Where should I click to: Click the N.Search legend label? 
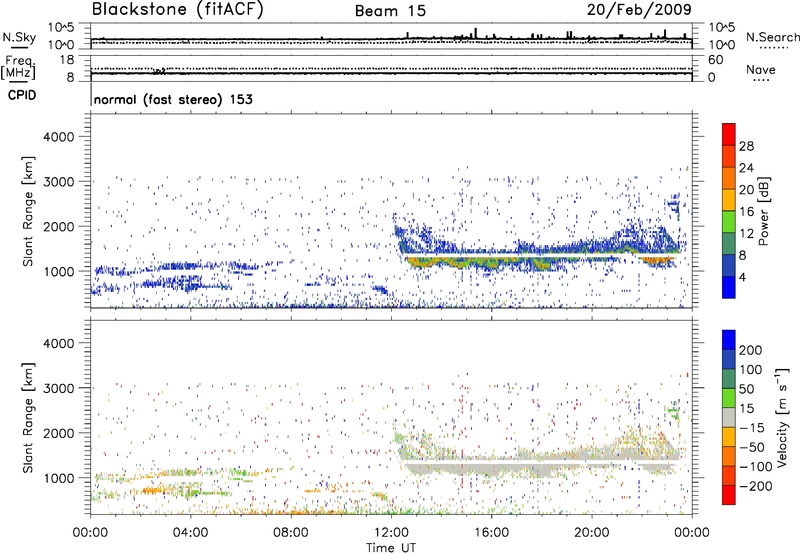[x=772, y=37]
